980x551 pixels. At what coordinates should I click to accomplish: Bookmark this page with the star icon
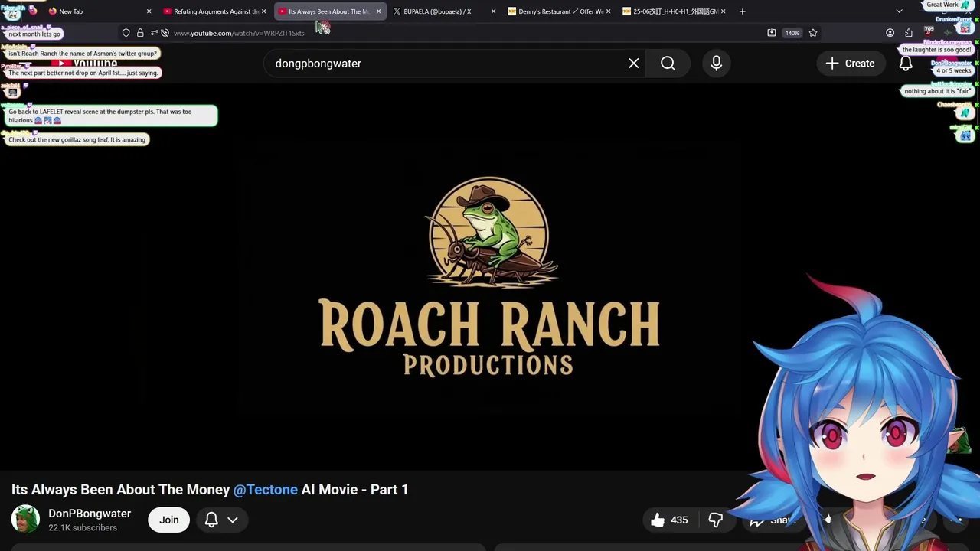[x=813, y=33]
